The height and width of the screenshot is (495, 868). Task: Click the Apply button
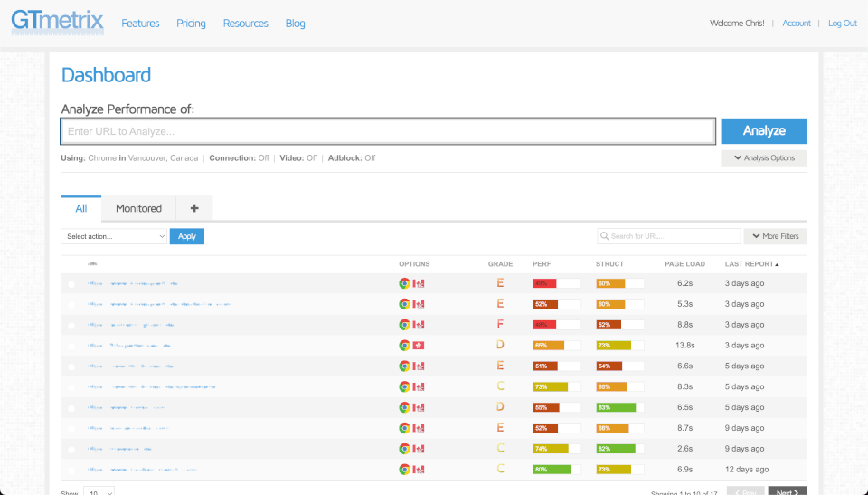pyautogui.click(x=187, y=236)
